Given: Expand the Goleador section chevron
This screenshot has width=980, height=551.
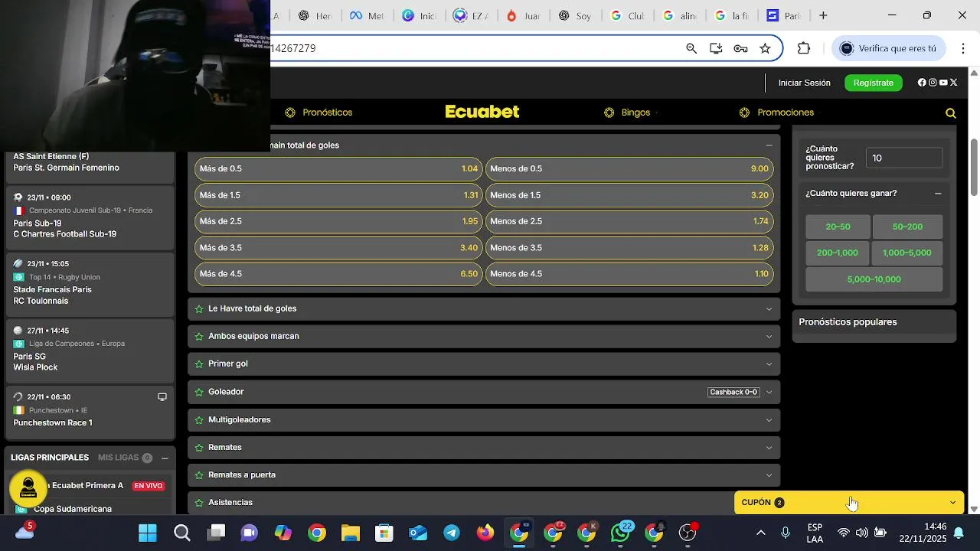Looking at the screenshot, I should point(769,392).
